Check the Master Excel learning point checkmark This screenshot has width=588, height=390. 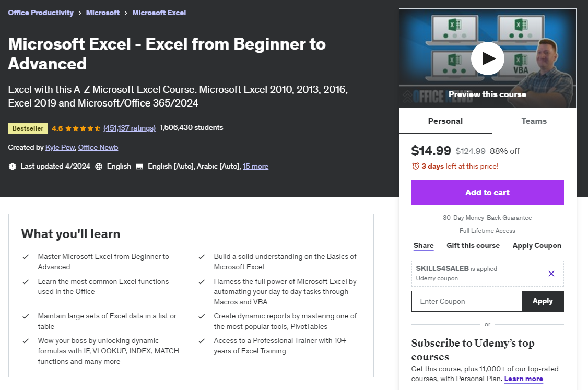pos(25,257)
